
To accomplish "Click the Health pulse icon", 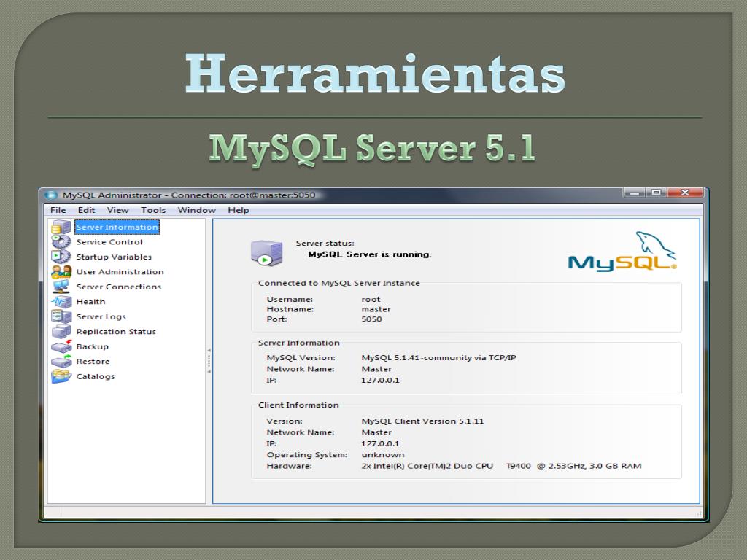I will point(61,301).
